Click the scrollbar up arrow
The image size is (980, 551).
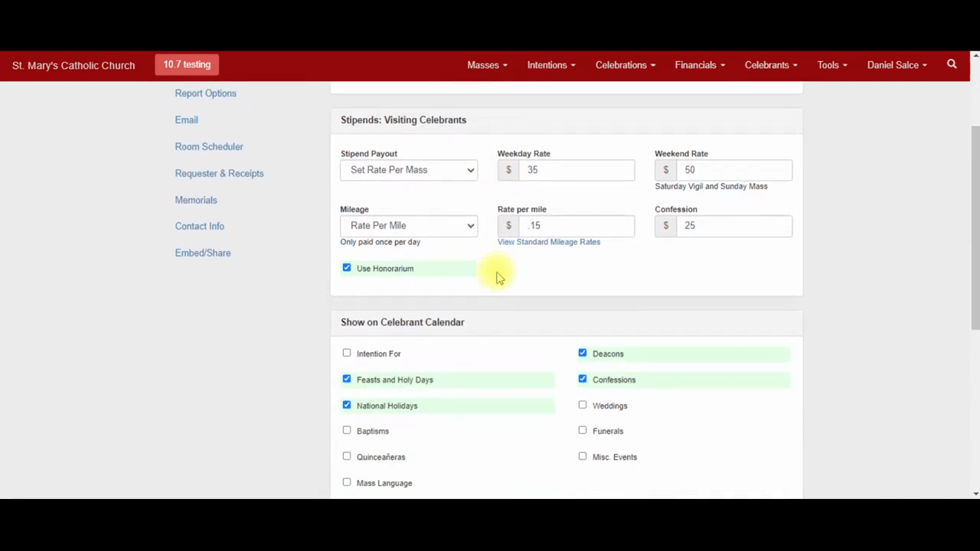tap(975, 56)
